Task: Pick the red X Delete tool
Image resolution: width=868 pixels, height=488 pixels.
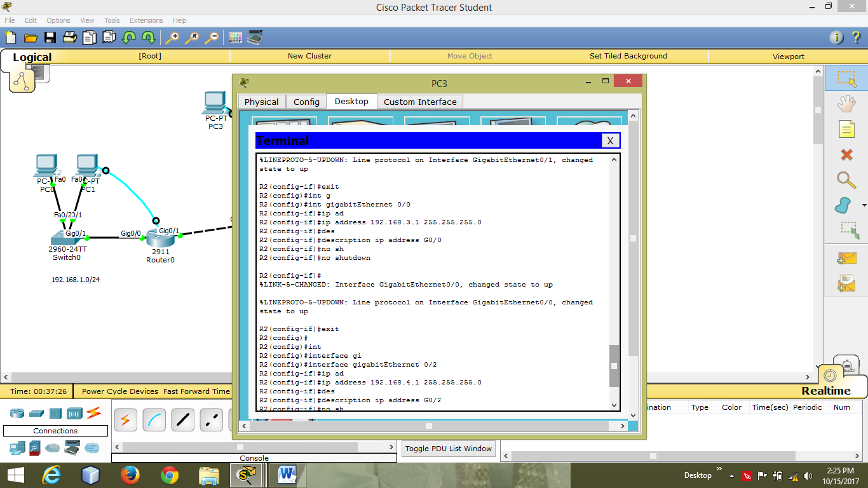Action: 846,154
